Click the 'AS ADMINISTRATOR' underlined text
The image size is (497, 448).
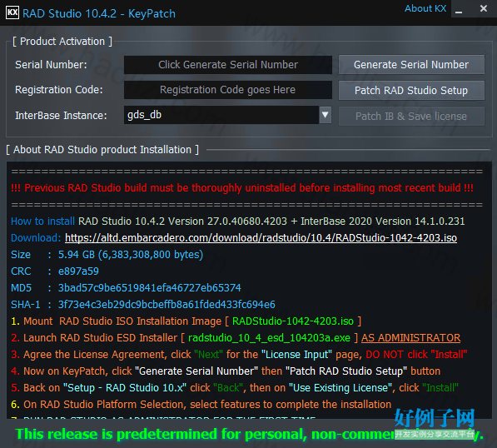[410, 337]
